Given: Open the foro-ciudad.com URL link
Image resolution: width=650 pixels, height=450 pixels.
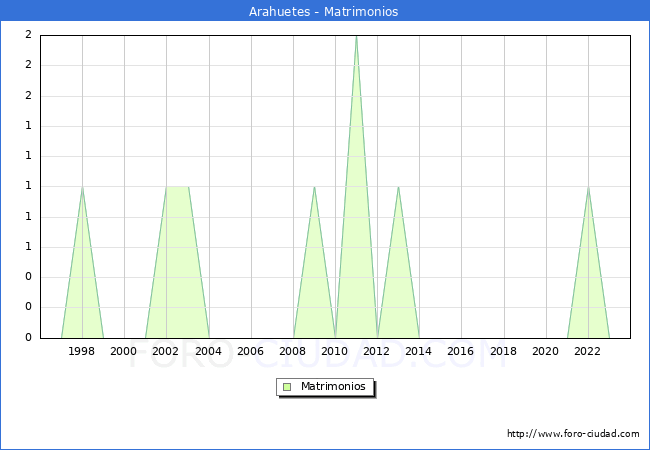Looking at the screenshot, I should tap(573, 434).
